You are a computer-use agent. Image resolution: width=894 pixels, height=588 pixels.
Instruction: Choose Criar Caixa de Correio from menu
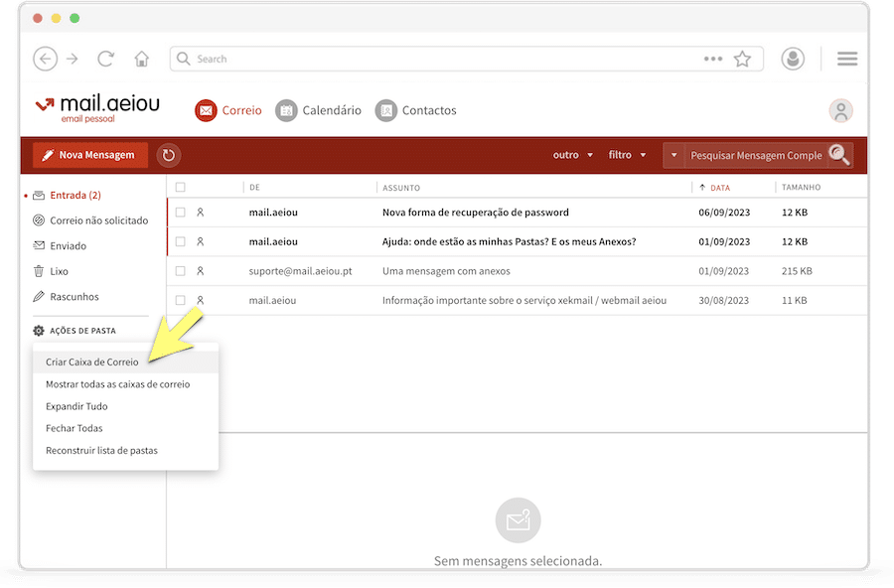tap(92, 363)
